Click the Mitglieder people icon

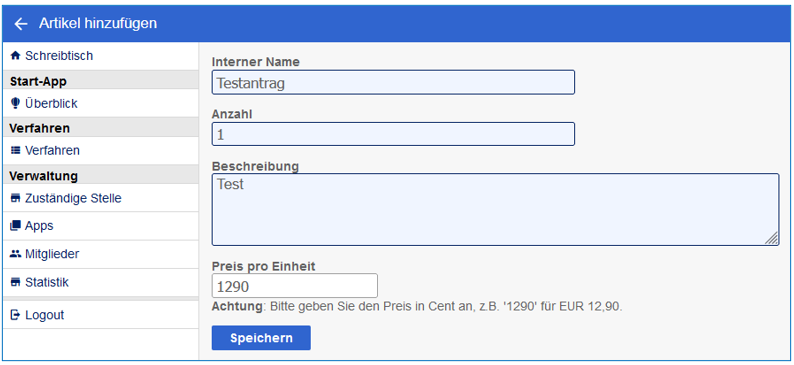[x=15, y=254]
